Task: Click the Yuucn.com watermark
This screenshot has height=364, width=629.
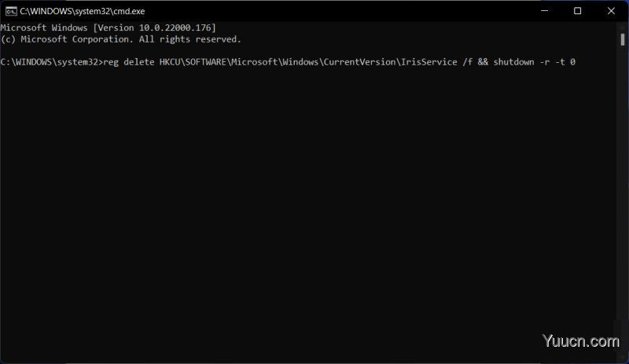Action: (x=581, y=341)
